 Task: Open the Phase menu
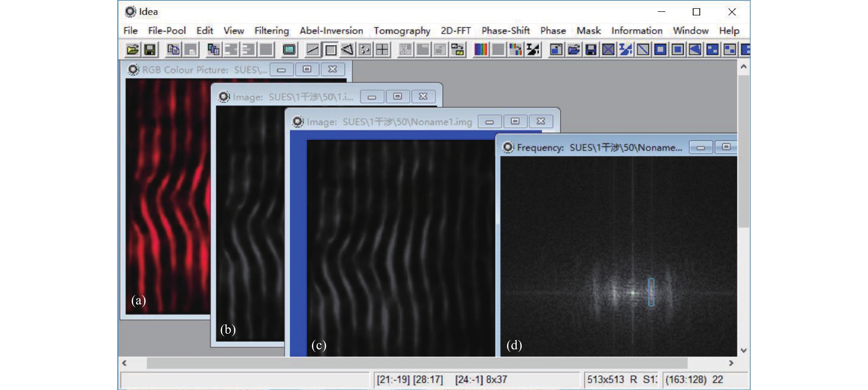pos(553,31)
